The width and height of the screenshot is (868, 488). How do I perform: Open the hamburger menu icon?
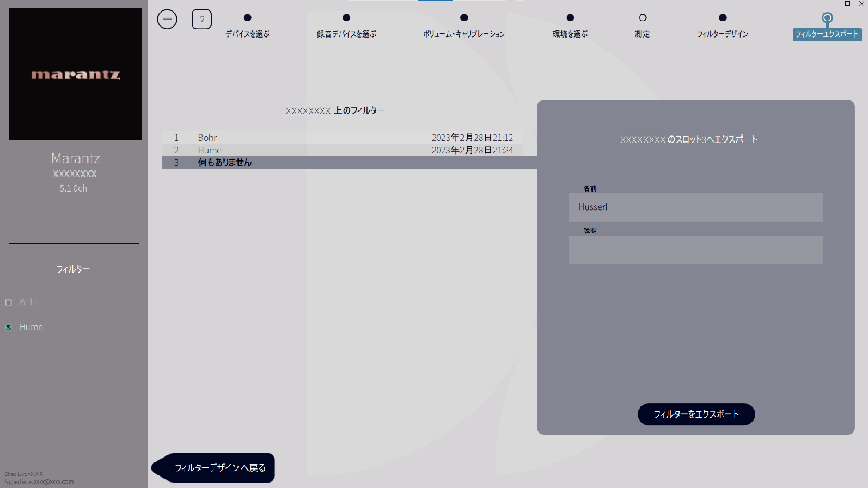click(167, 19)
